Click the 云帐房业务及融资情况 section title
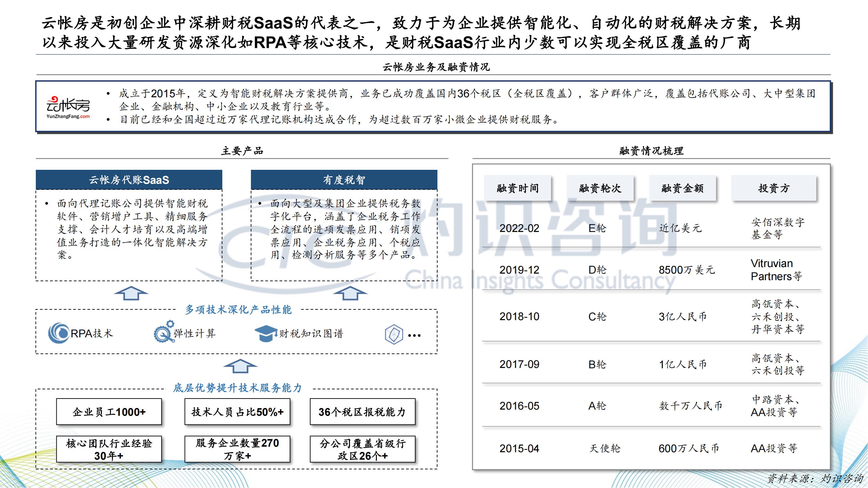Image resolution: width=868 pixels, height=488 pixels. [436, 67]
